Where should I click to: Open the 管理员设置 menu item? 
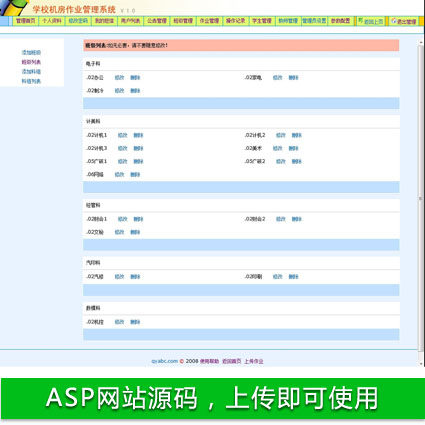[x=314, y=21]
